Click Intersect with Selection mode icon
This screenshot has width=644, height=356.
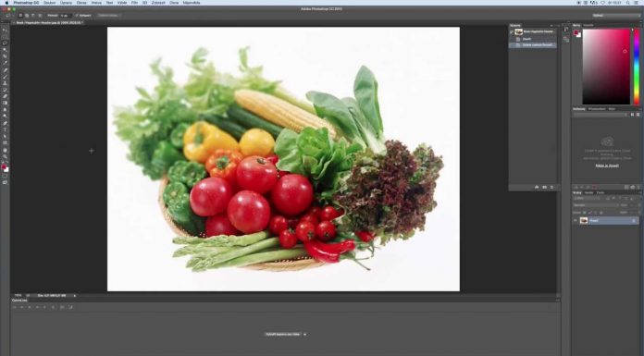(40, 16)
